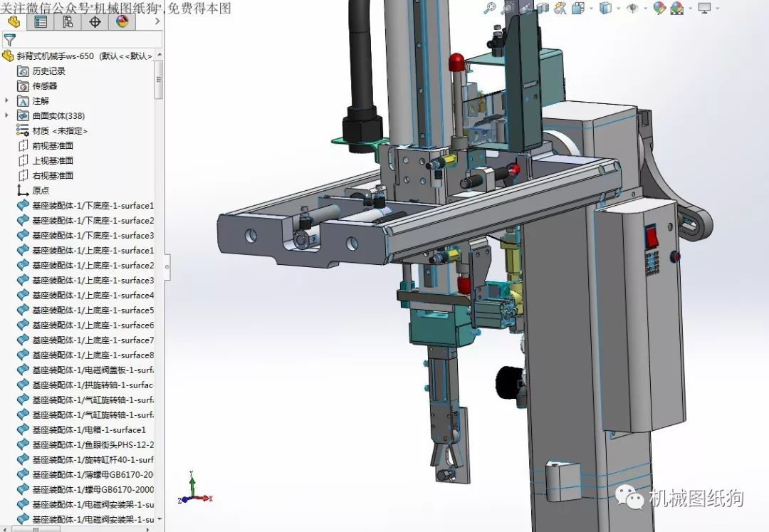Click the feature tree filter funnel

pos(9,40)
